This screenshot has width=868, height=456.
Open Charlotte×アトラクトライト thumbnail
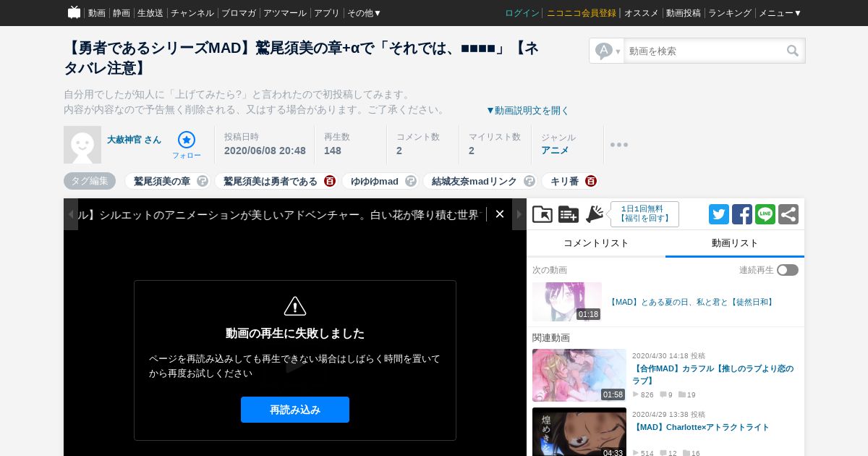[579, 431]
